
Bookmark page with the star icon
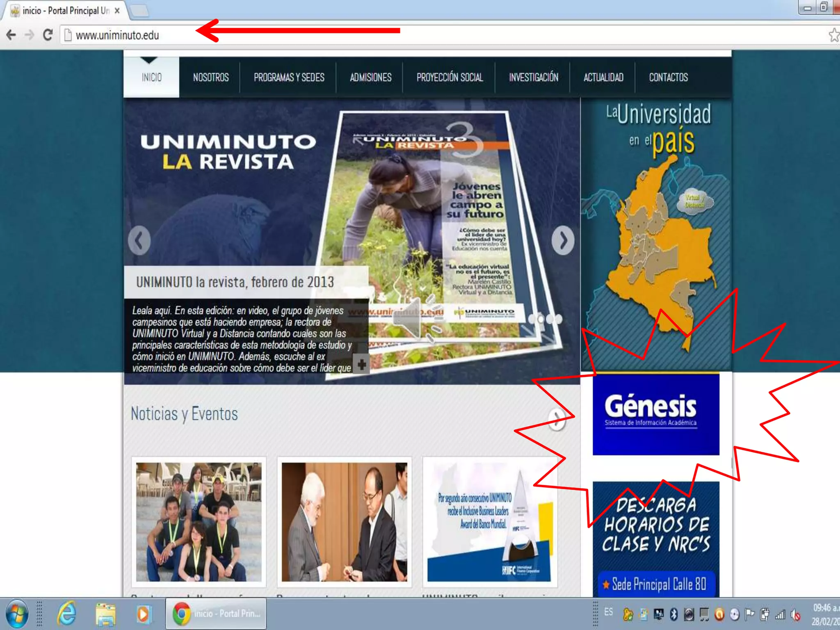[x=834, y=35]
